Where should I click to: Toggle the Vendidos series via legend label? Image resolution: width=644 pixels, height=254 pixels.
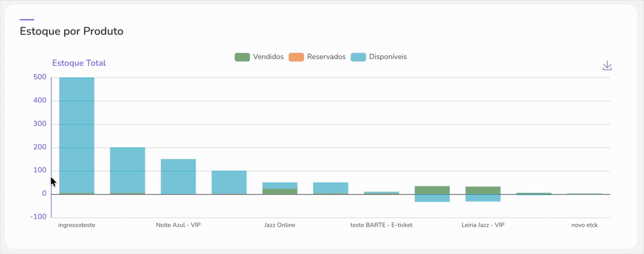click(x=268, y=57)
